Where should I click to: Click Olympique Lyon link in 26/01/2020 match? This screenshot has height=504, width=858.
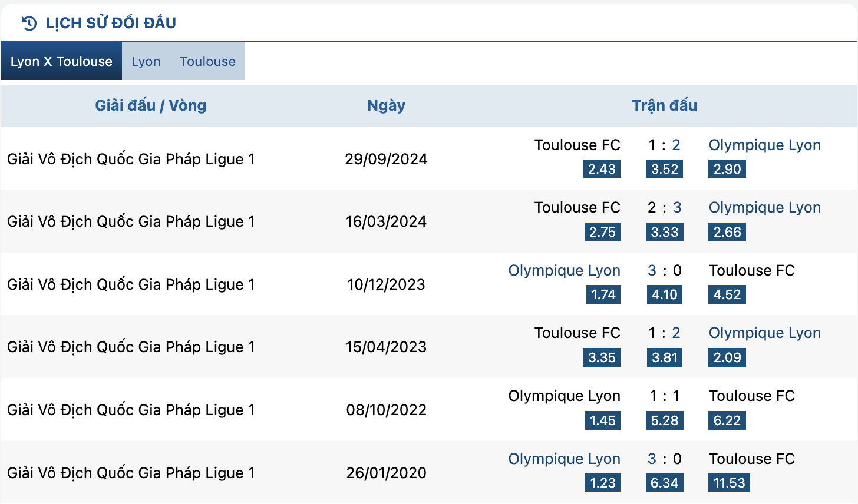[x=564, y=459]
